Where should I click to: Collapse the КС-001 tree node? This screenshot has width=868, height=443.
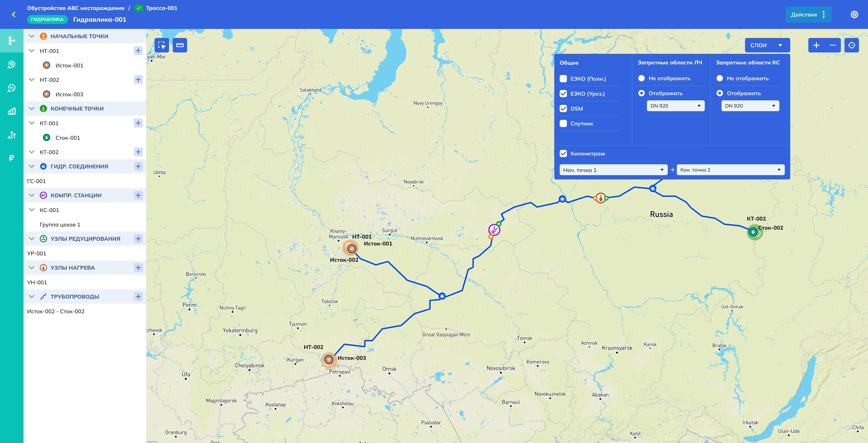[32, 210]
